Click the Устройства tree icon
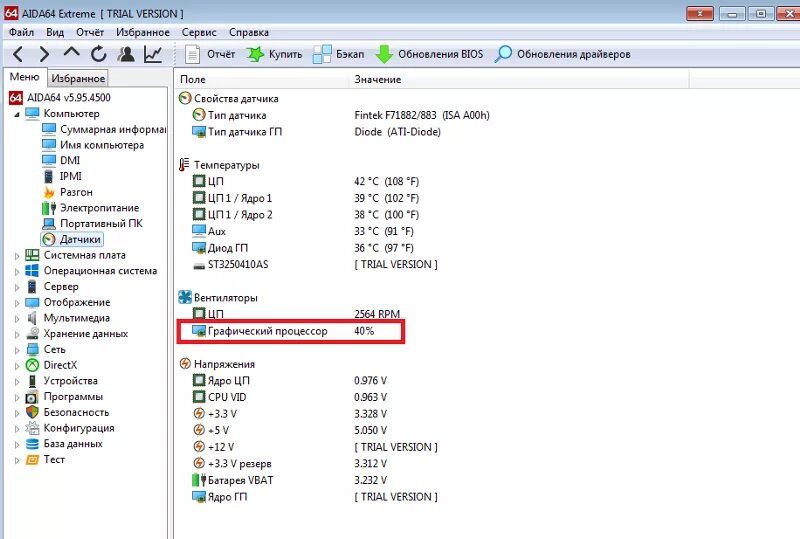 coord(32,381)
